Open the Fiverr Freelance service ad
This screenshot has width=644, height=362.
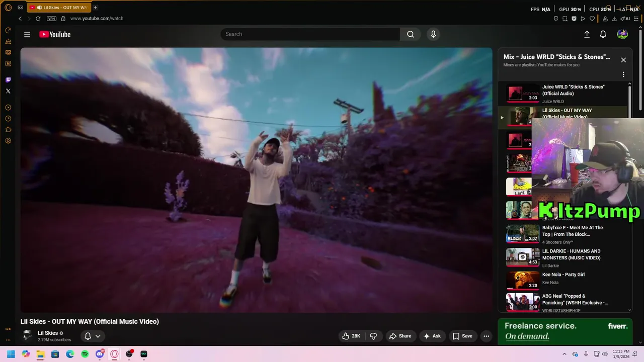tap(565, 331)
